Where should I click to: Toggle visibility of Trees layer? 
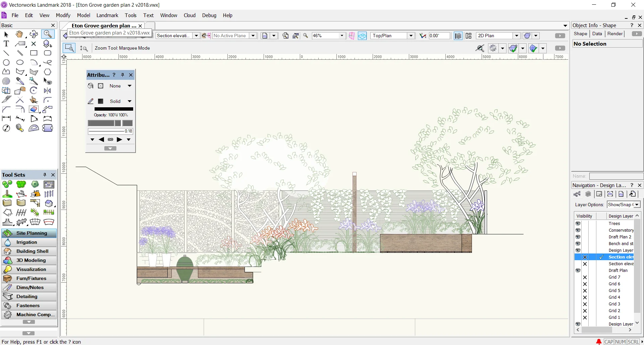click(x=578, y=223)
